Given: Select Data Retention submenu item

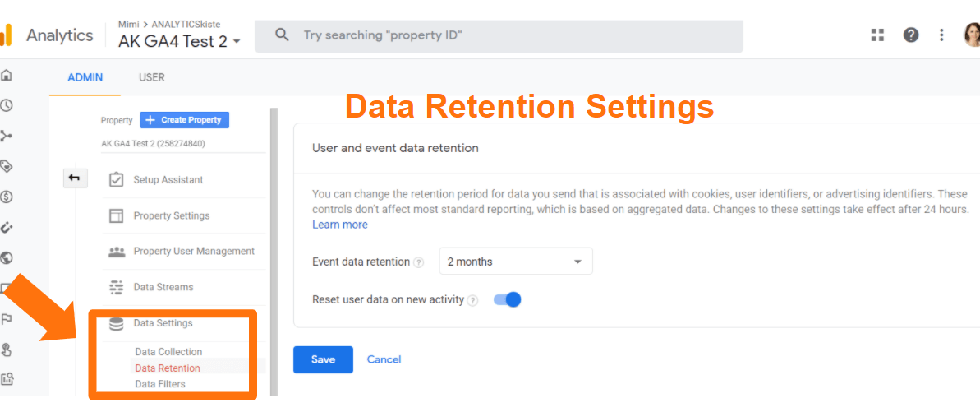Looking at the screenshot, I should point(168,368).
